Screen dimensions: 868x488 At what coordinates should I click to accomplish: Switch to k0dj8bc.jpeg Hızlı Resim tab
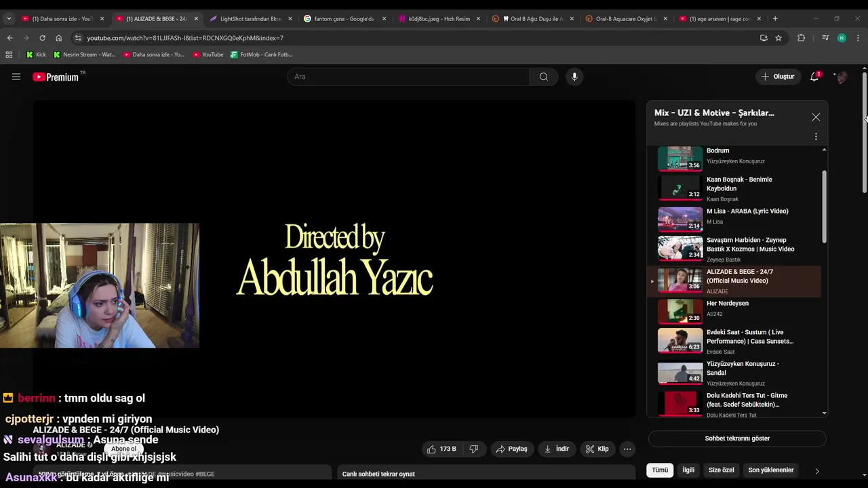pos(438,19)
